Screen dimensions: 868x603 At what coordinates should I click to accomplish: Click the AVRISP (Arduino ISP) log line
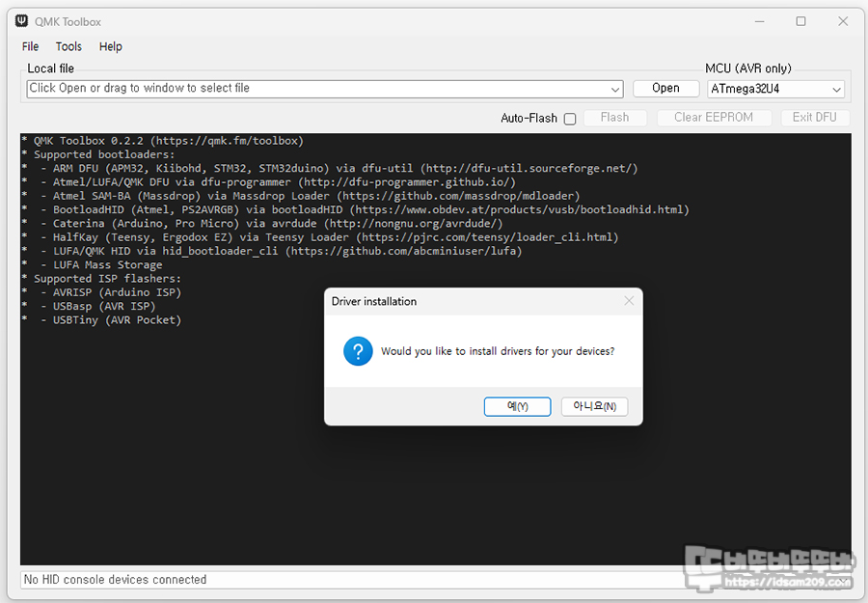click(x=101, y=292)
